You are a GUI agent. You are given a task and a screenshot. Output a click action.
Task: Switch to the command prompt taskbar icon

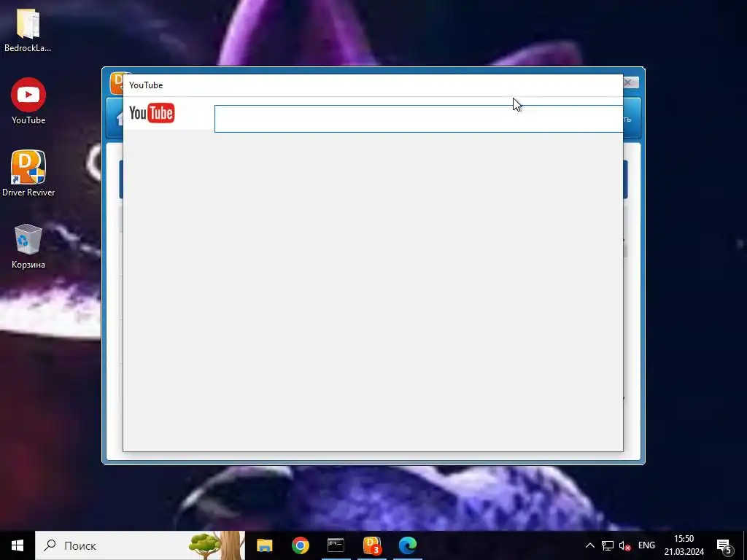336,545
